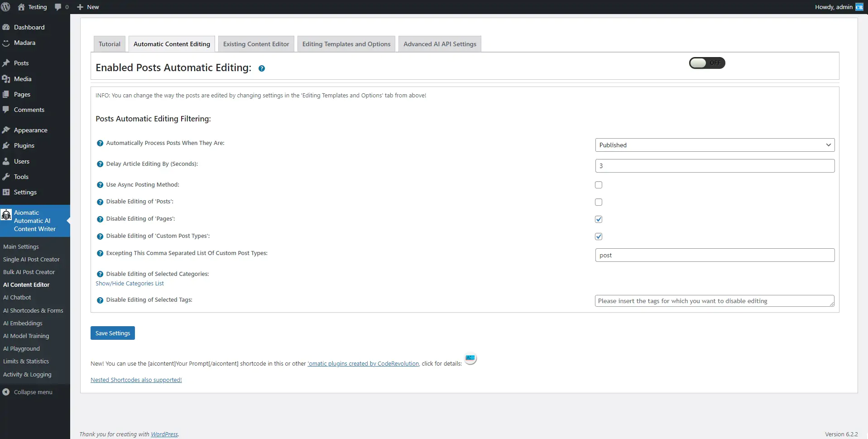Screen dimensions: 868x439
Task: Click Howdy, admin account link
Action: pyautogui.click(x=839, y=7)
